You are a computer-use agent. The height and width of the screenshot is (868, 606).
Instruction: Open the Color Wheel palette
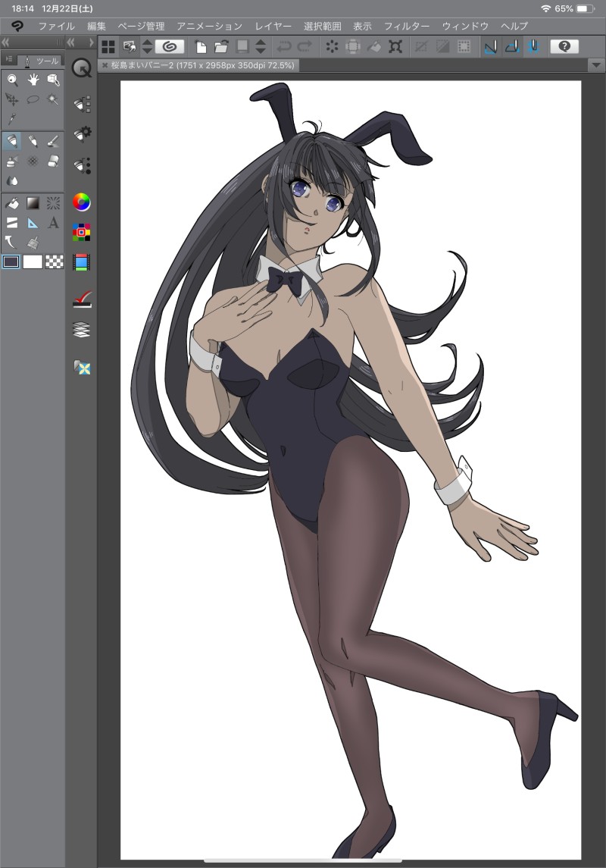tap(81, 202)
